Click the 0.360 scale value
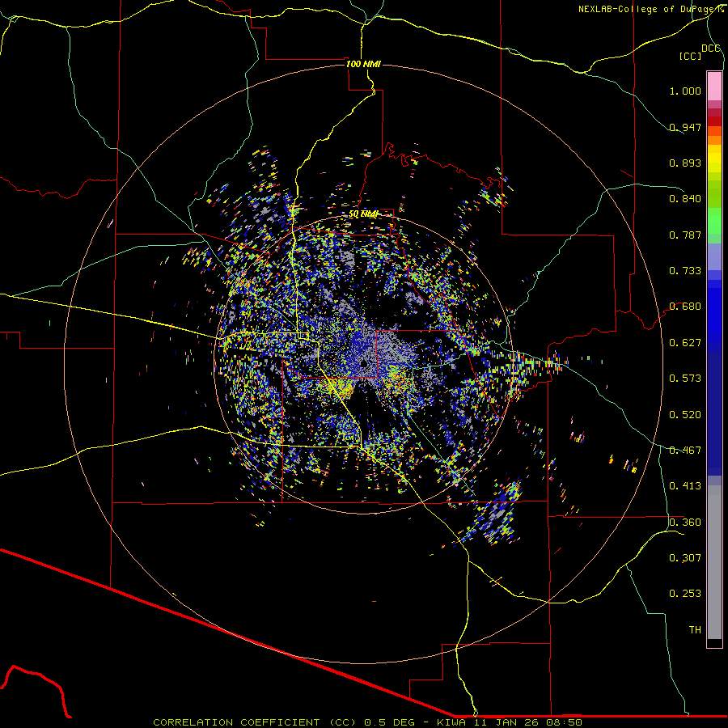Viewport: 728px width, 728px height. click(685, 523)
